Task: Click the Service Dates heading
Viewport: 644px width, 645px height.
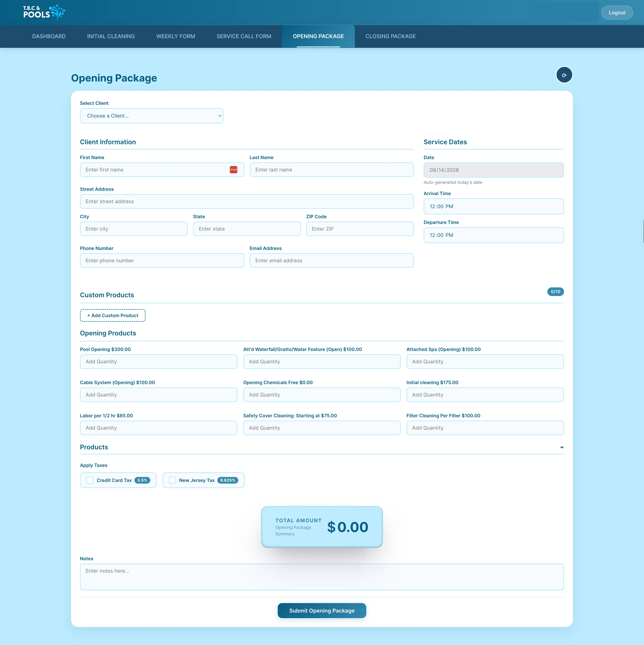Action: coord(445,142)
